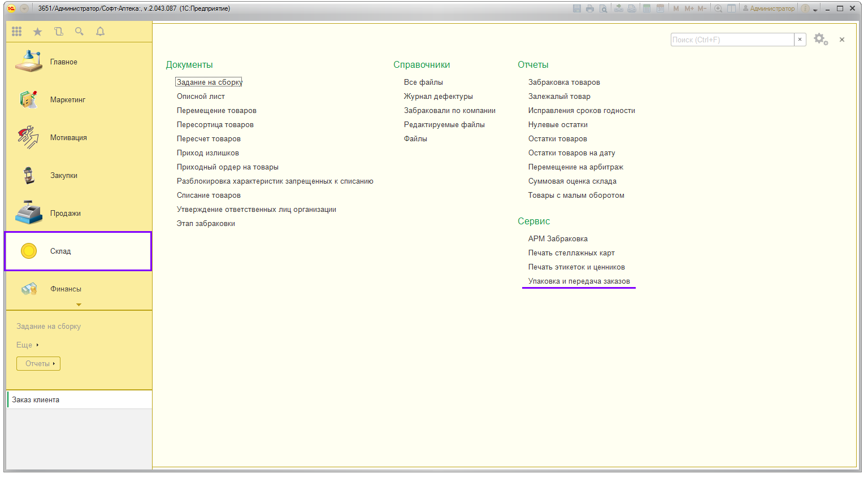The image size is (868, 478).
Task: Open the main menu dropdown arrow next to the 1C logo
Action: [24, 8]
